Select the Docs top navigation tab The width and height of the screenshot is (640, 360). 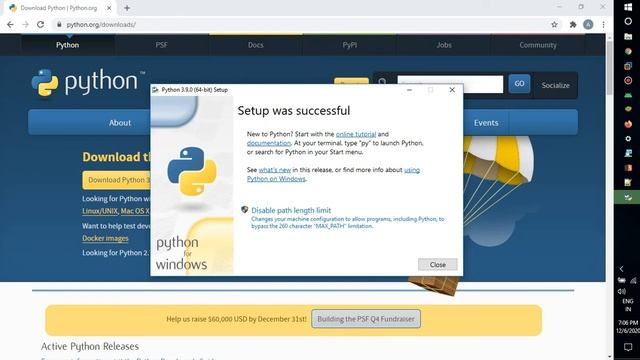coord(256,45)
